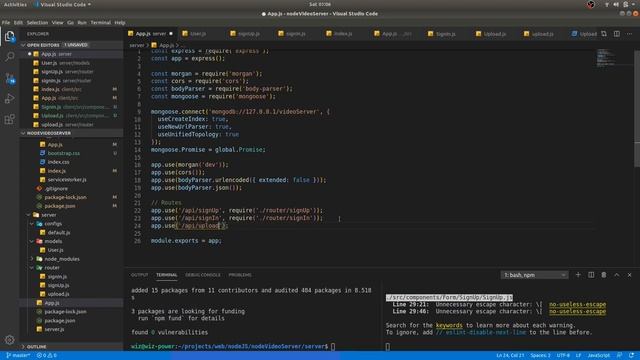Open the Explorer view in activity bar
This screenshot has height=360, width=640.
pos(9,36)
